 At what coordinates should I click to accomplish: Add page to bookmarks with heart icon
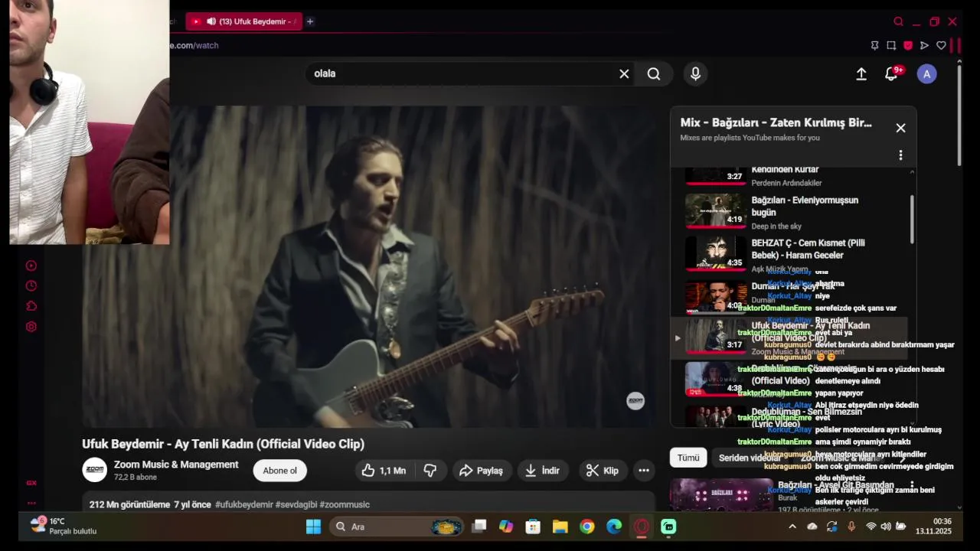click(941, 45)
